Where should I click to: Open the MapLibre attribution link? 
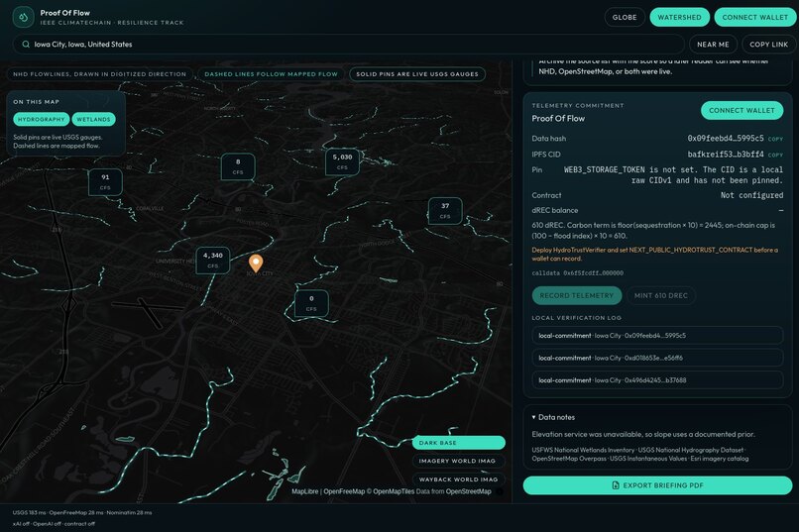[304, 491]
